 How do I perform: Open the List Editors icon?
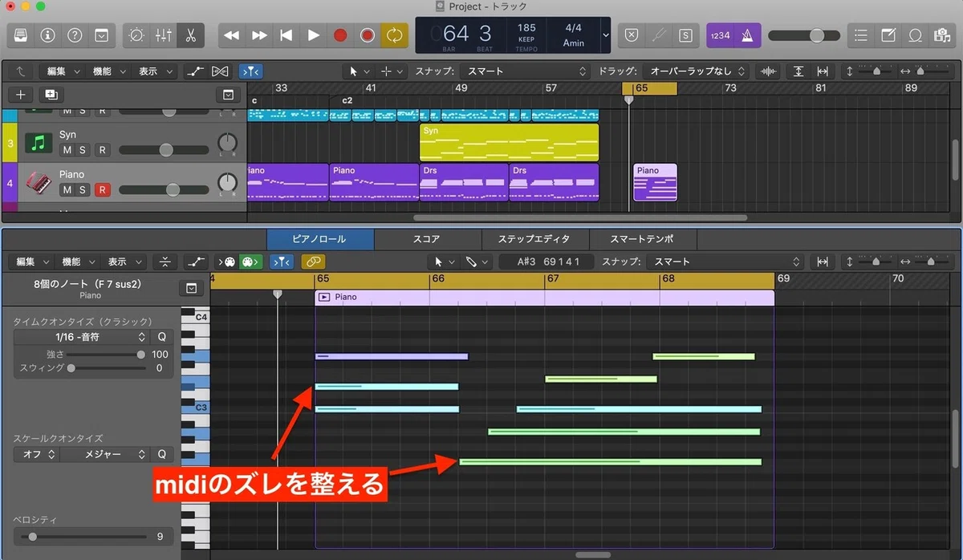[x=861, y=35]
